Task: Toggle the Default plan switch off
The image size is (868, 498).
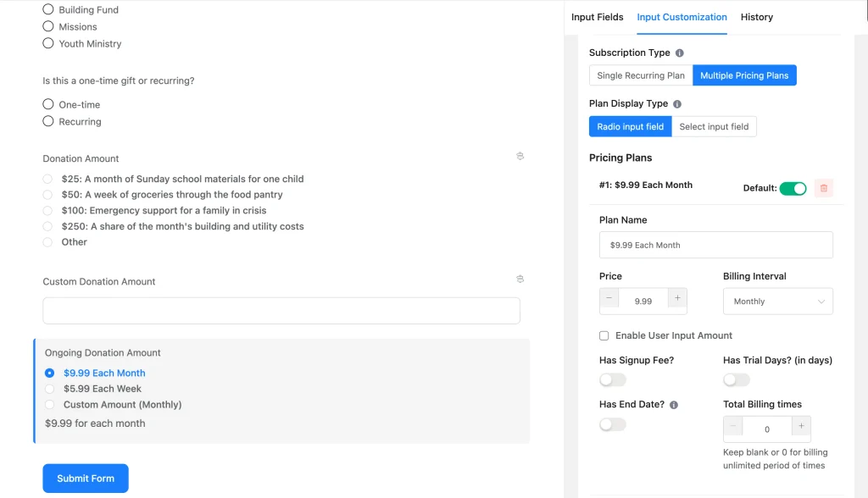Action: (793, 189)
